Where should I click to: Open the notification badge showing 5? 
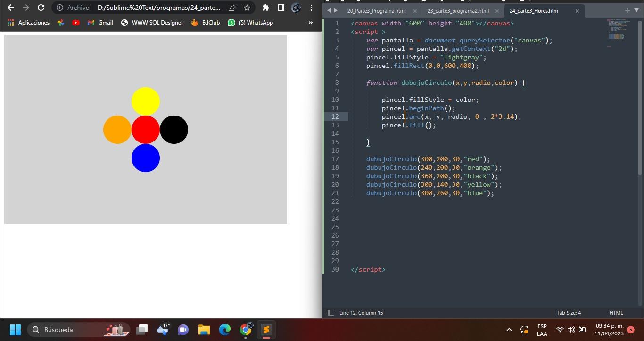coord(631,330)
